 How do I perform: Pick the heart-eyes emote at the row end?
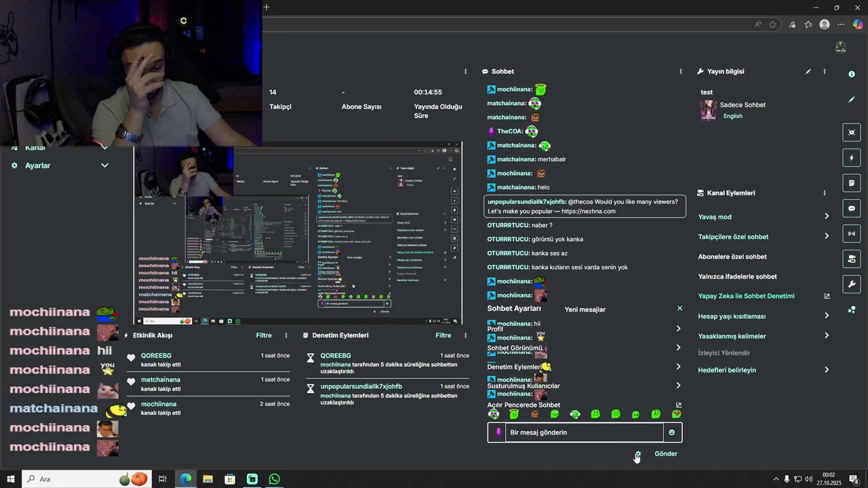tap(676, 414)
